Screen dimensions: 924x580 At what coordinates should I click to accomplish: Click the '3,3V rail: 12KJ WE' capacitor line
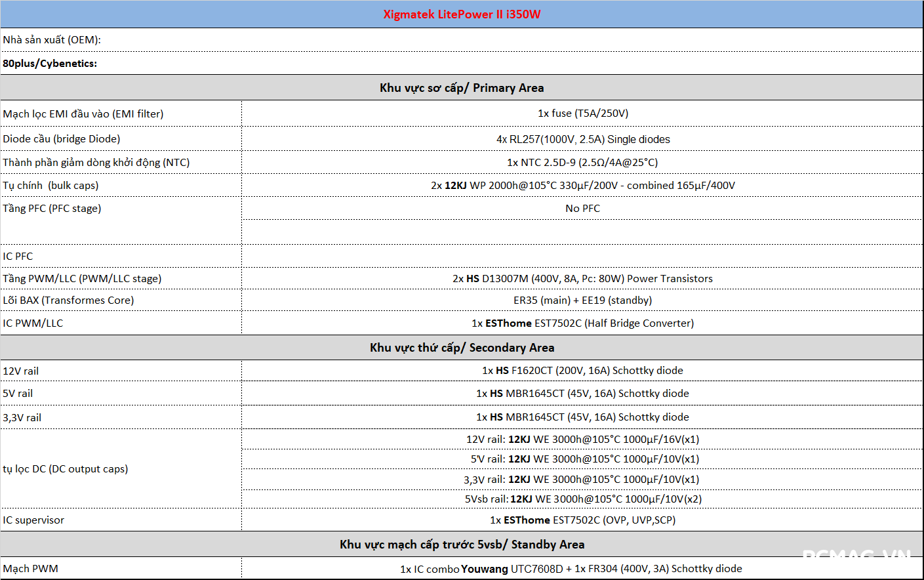tap(581, 480)
